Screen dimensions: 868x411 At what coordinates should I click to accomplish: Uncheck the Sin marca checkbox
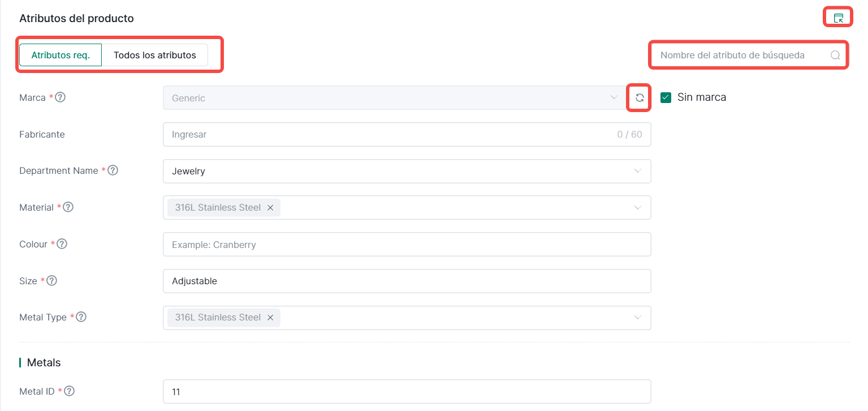(x=666, y=97)
